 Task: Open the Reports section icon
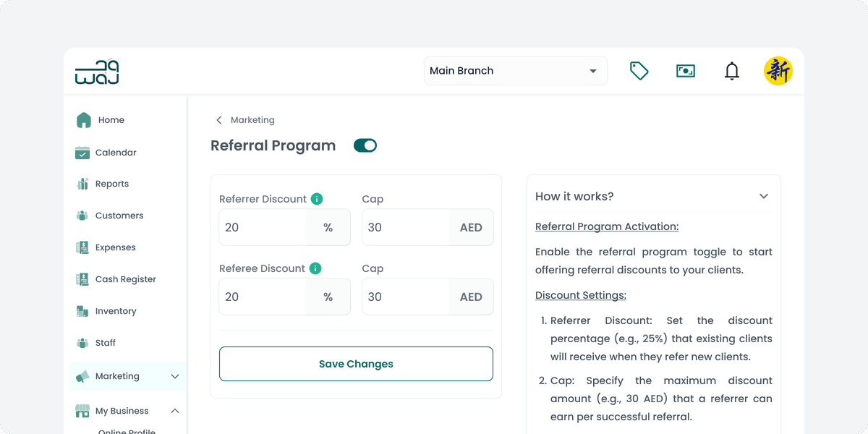click(x=83, y=183)
